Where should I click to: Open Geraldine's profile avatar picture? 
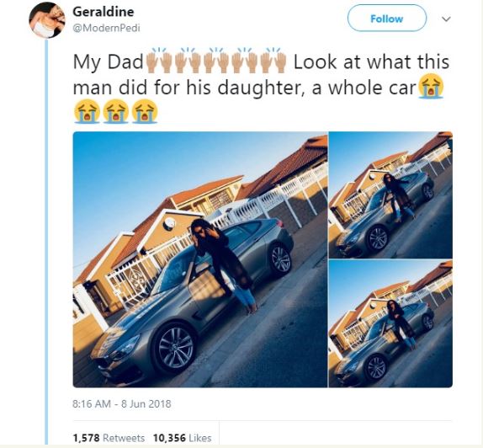point(47,20)
